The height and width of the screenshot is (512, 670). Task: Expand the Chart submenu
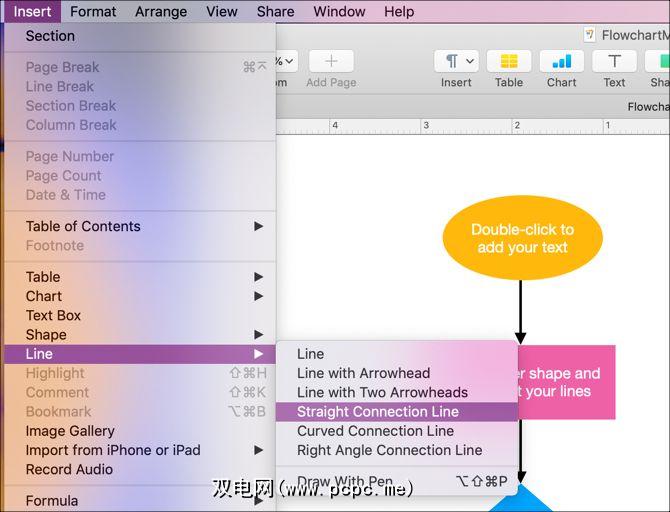tap(140, 296)
